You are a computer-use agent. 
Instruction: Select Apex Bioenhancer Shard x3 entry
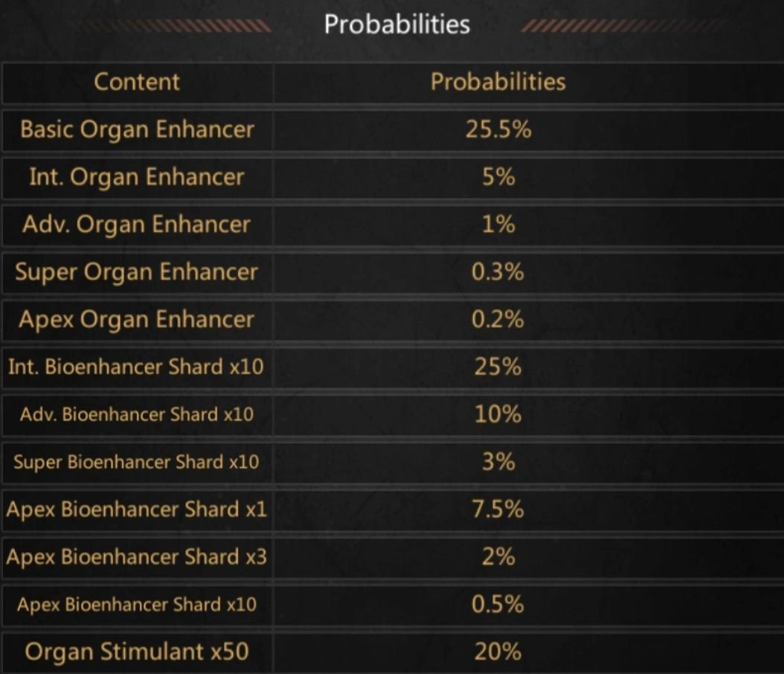[x=137, y=557]
